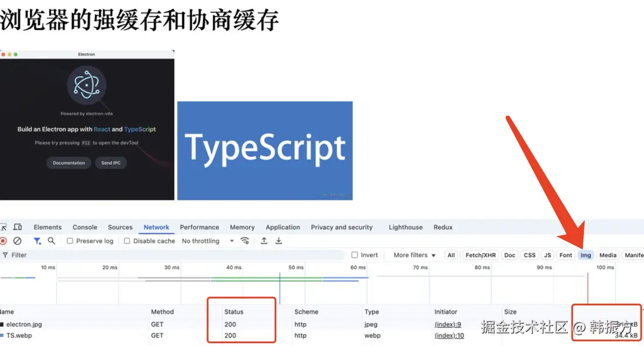
Task: Select the electron.jpg request row
Action: point(322,324)
